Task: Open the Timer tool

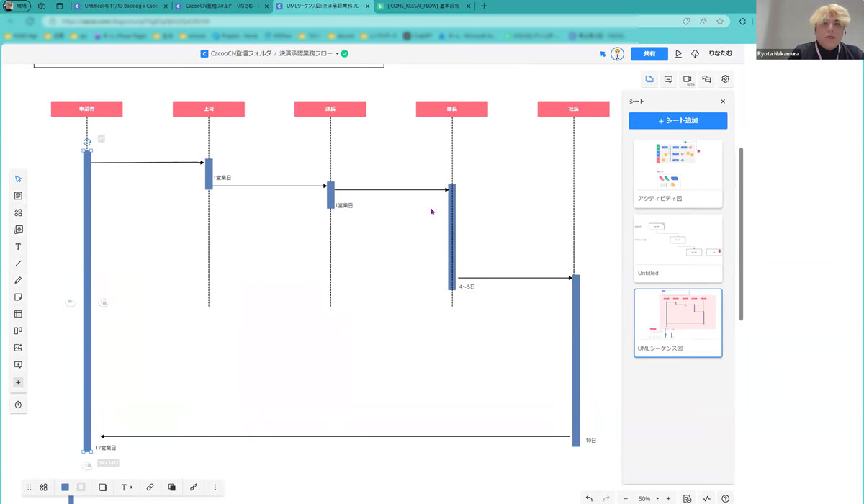Action: tap(19, 405)
